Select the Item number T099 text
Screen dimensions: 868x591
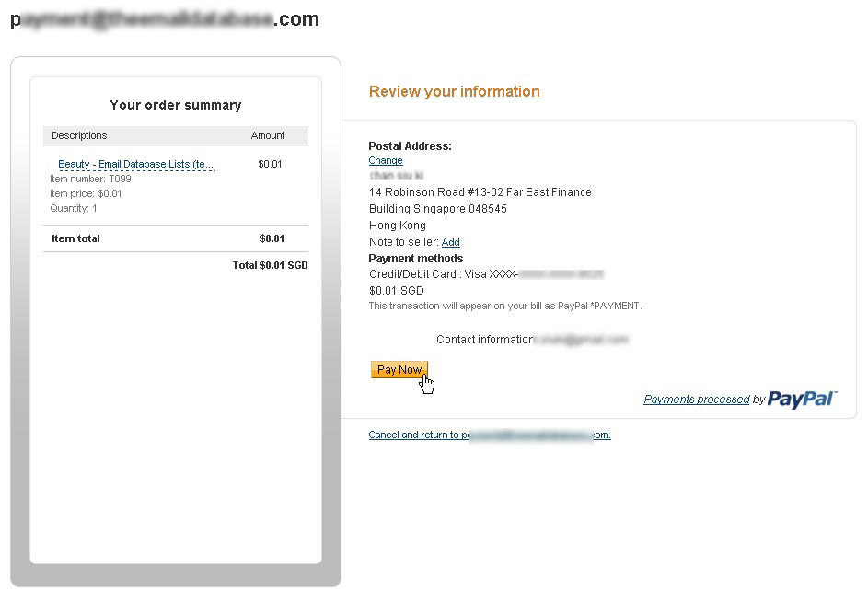point(90,179)
